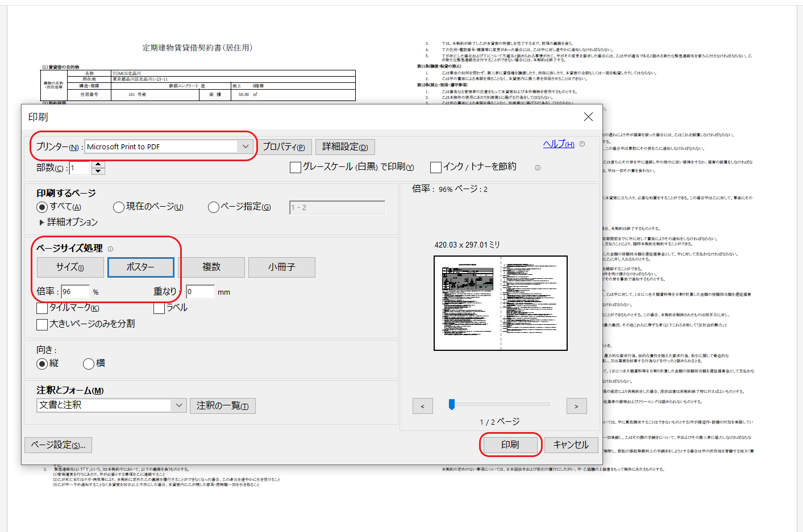
Task: Open the ヘルプ link
Action: click(x=558, y=144)
